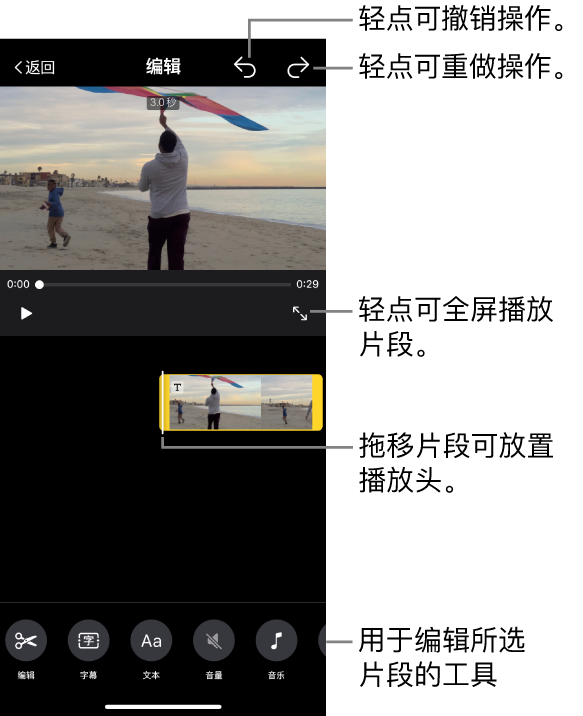Open the 音乐 music note tool
The image size is (583, 716).
point(276,641)
